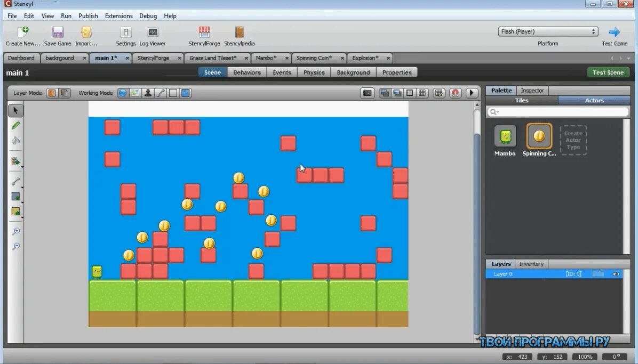Click Create Actor Type placeholder

pyautogui.click(x=573, y=140)
